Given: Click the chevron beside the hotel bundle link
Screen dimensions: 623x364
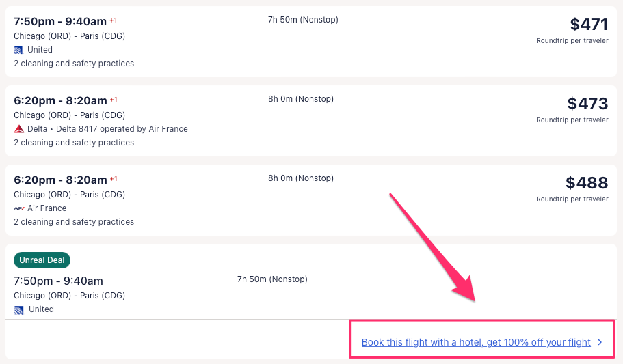Looking at the screenshot, I should (600, 342).
